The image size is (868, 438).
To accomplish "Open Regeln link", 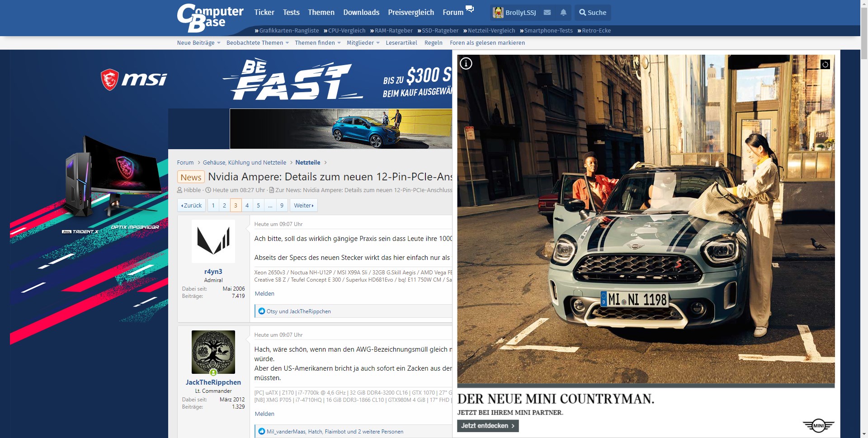I will pos(433,43).
